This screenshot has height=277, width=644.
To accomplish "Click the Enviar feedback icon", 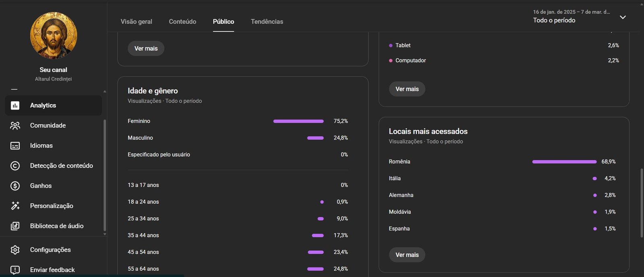I will (15, 270).
